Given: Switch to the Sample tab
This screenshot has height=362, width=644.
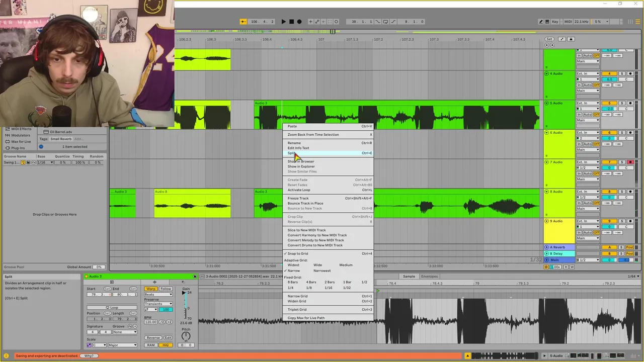Looking at the screenshot, I should pyautogui.click(x=409, y=276).
